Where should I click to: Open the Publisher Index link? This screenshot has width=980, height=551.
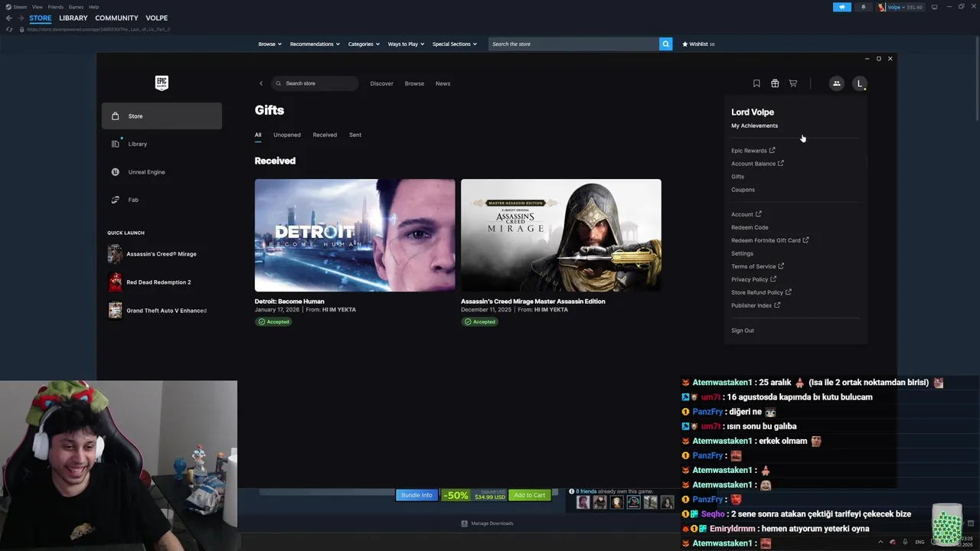[x=756, y=305]
